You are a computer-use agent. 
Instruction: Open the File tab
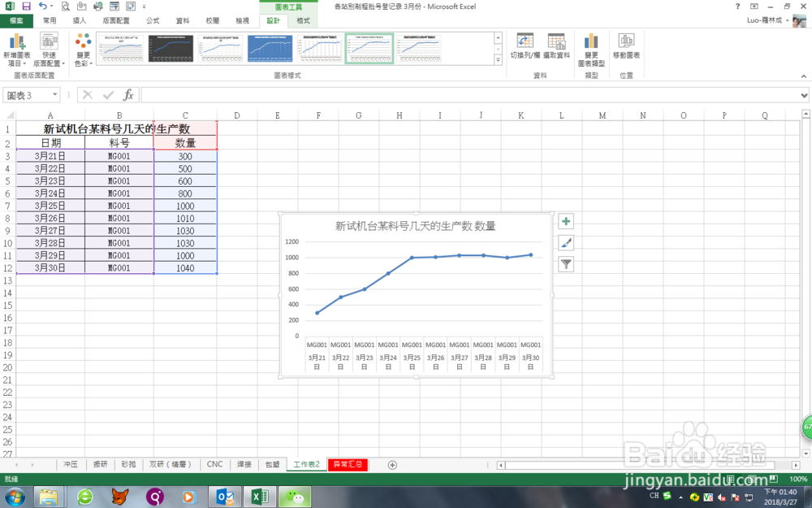pos(16,21)
